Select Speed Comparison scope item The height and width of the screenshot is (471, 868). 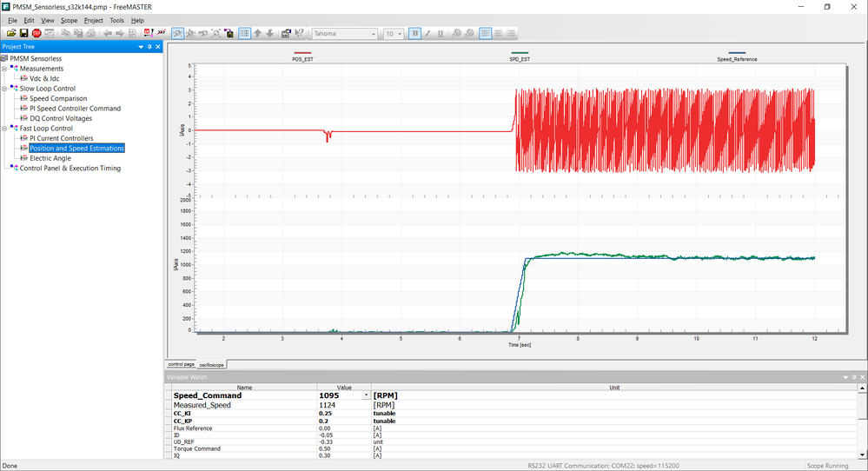pyautogui.click(x=58, y=98)
